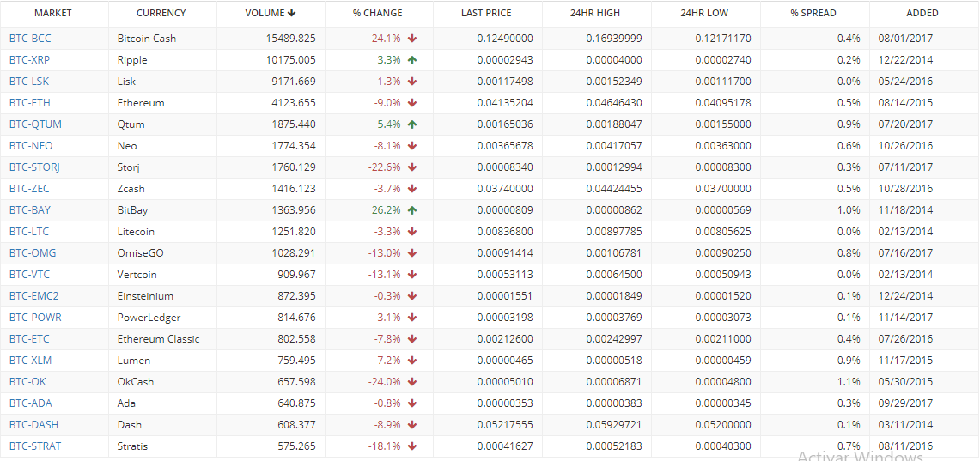
Task: Open the BTC-ETC market link
Action: [29, 339]
